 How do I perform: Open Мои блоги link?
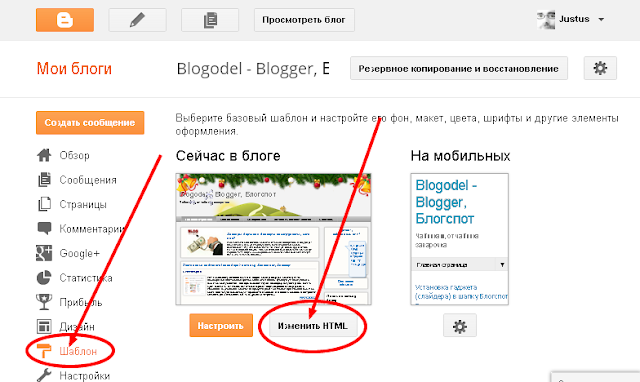[x=74, y=69]
